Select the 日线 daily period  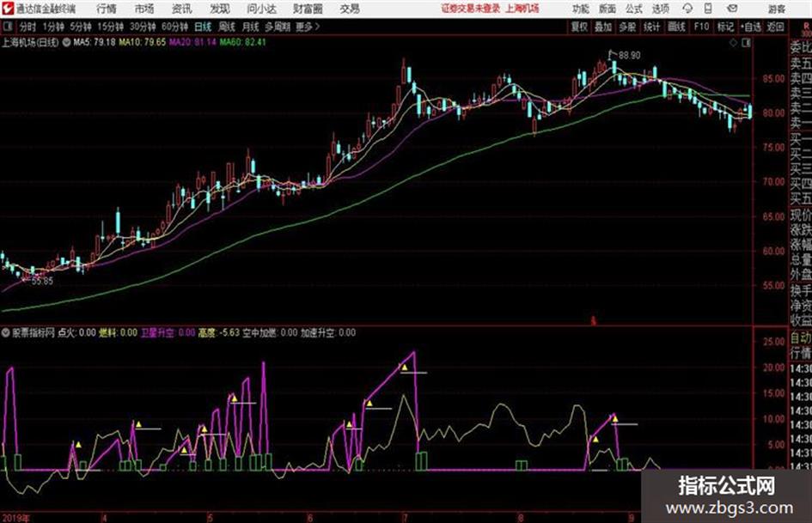tap(203, 27)
